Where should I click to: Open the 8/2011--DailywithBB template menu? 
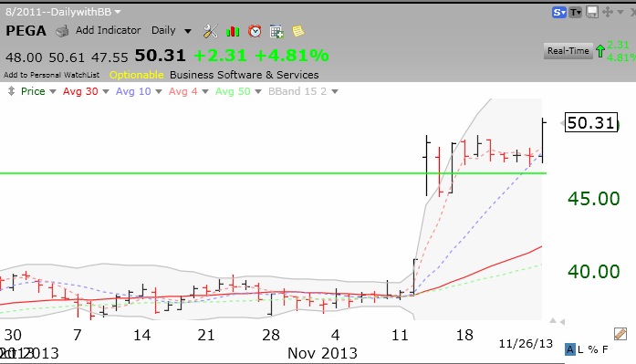point(63,12)
